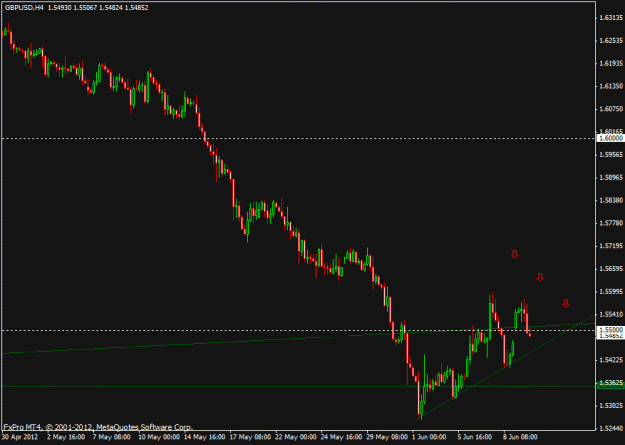
Task: Select the lowest red down-arrow marker
Action: tap(566, 303)
